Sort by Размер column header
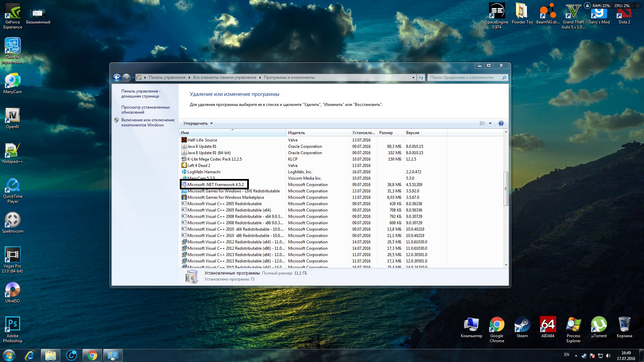The width and height of the screenshot is (644, 362). 390,133
